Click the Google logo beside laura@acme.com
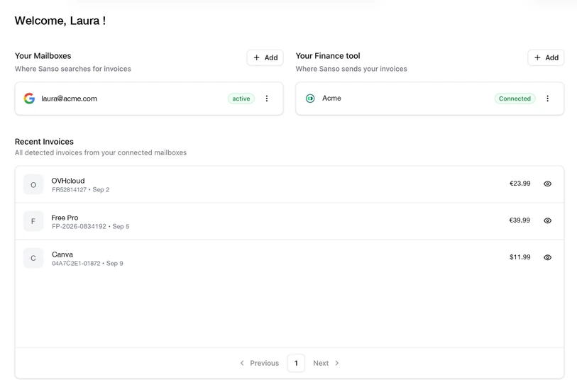The height and width of the screenshot is (392, 577). coord(29,99)
